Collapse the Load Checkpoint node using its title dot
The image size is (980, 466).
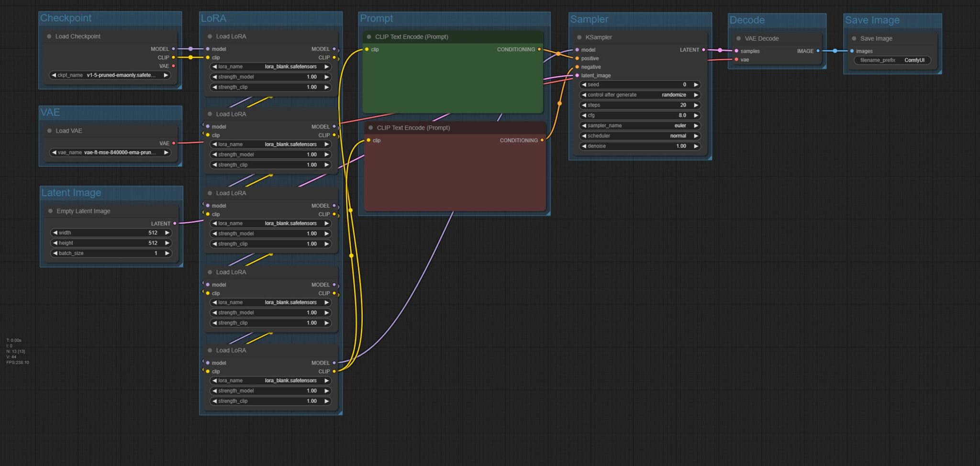click(49, 36)
